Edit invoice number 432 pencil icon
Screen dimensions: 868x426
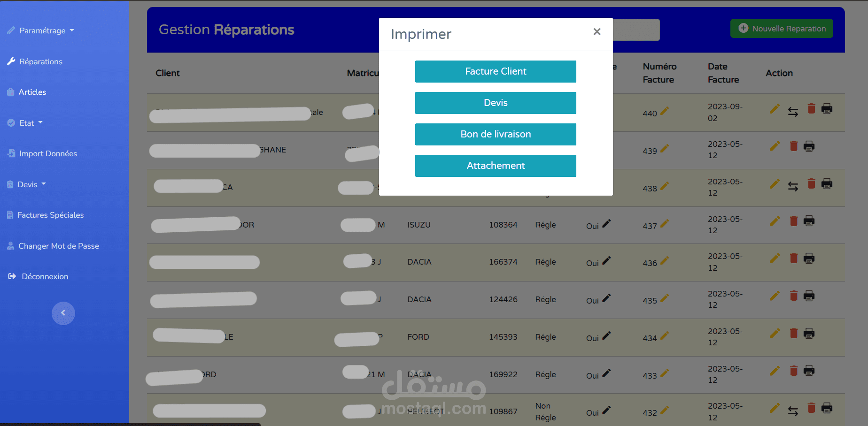[665, 411]
